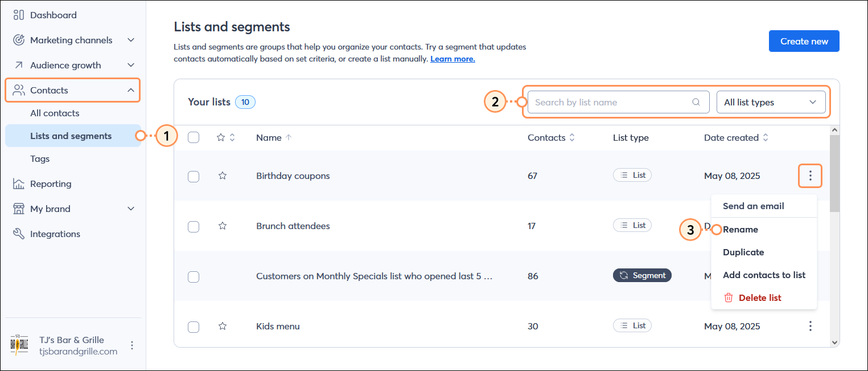Sort by Name ascending arrow
Viewport: 868px width, 371px height.
[x=288, y=137]
